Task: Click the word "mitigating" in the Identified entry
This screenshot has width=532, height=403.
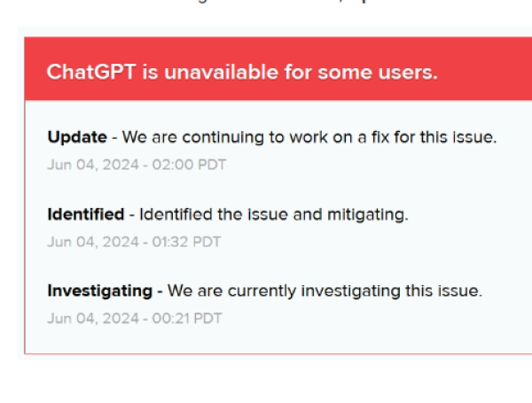Action: (x=372, y=214)
